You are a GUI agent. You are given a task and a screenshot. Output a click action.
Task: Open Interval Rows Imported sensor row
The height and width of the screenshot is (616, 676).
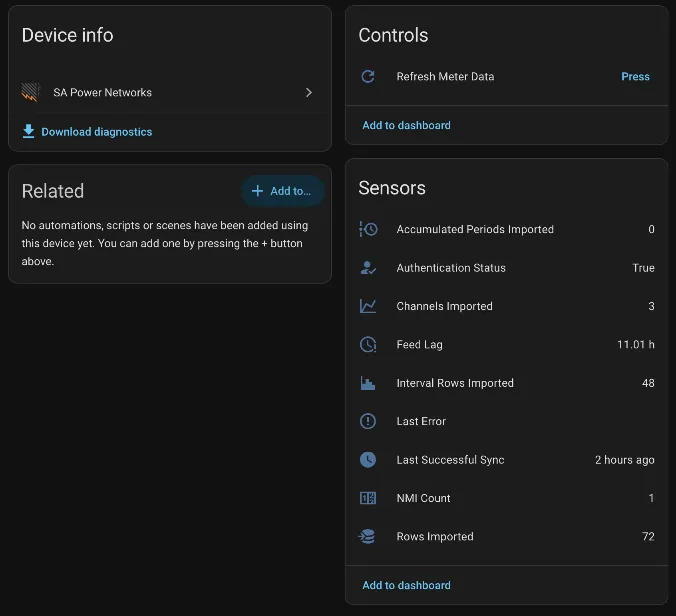[507, 383]
